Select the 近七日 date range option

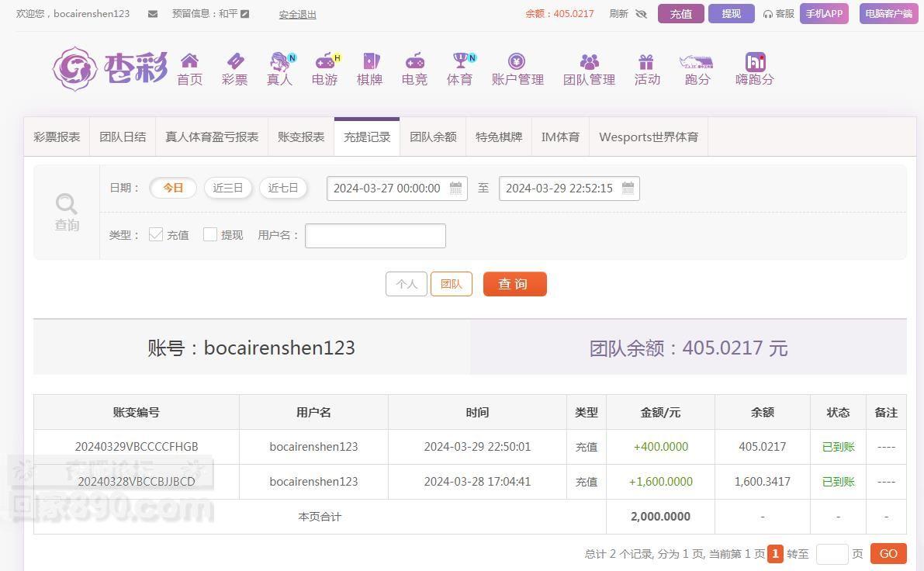coord(283,188)
